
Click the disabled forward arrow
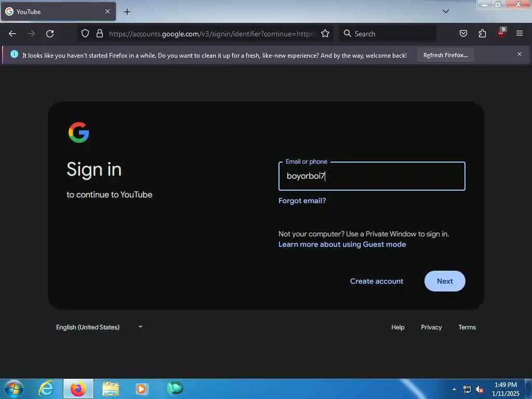coord(31,34)
